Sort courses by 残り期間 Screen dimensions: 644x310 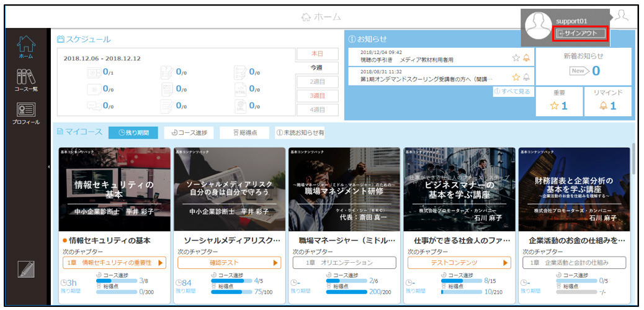coord(133,133)
